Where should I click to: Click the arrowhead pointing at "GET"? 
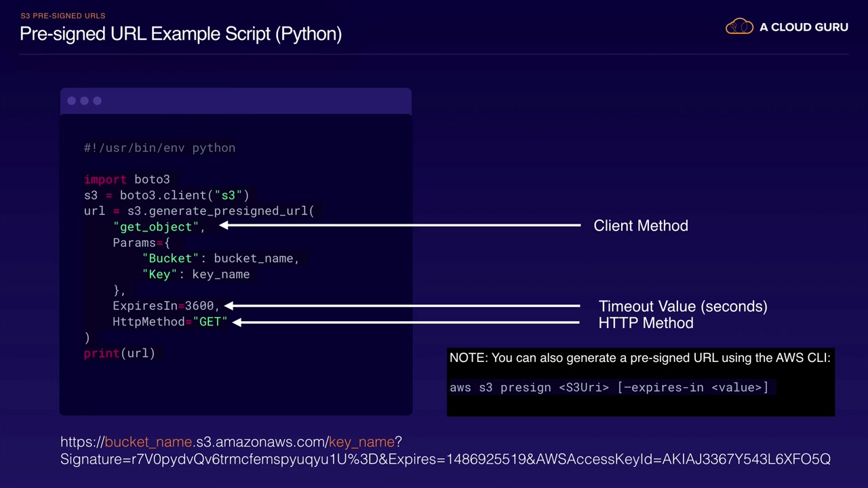click(x=237, y=322)
